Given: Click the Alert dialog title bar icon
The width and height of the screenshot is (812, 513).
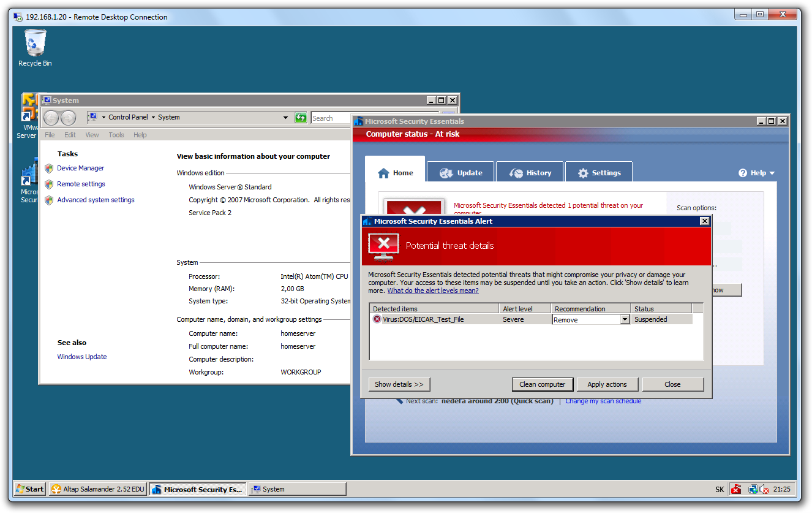Looking at the screenshot, I should coord(367,221).
